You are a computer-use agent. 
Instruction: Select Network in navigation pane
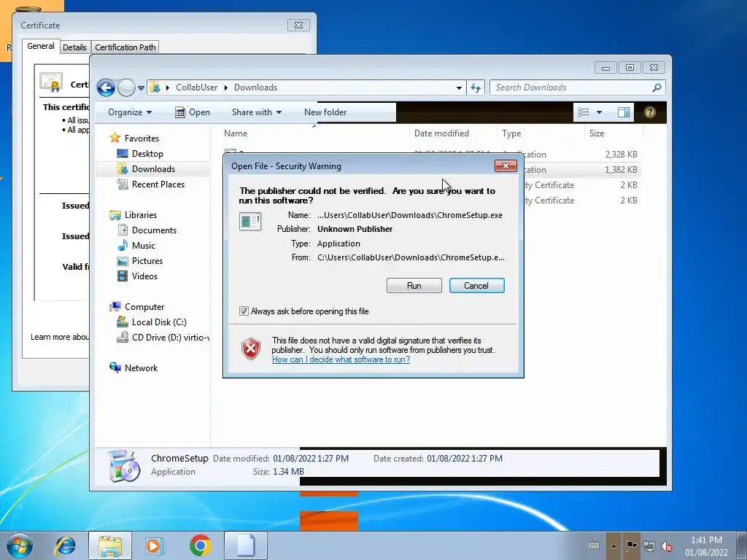pyautogui.click(x=141, y=368)
